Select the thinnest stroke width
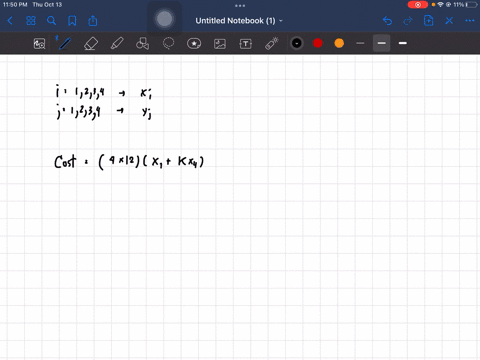The height and width of the screenshot is (360, 480). coord(360,43)
